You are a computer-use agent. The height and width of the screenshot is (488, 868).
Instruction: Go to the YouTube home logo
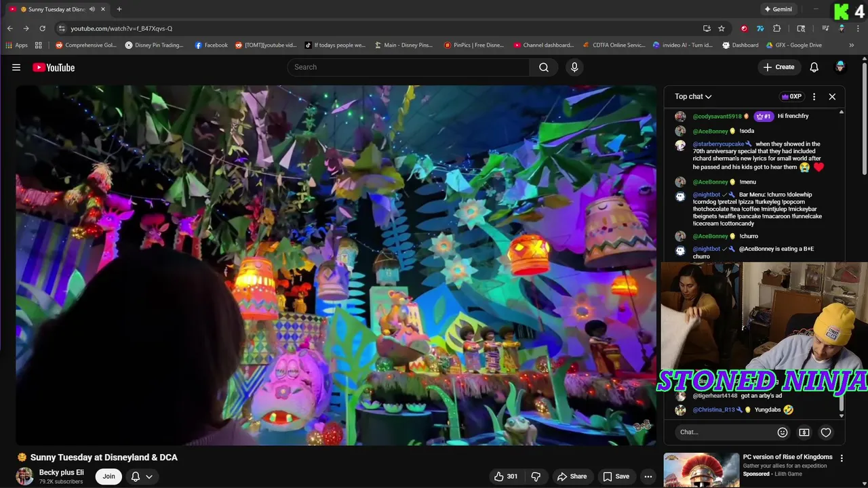coord(54,67)
